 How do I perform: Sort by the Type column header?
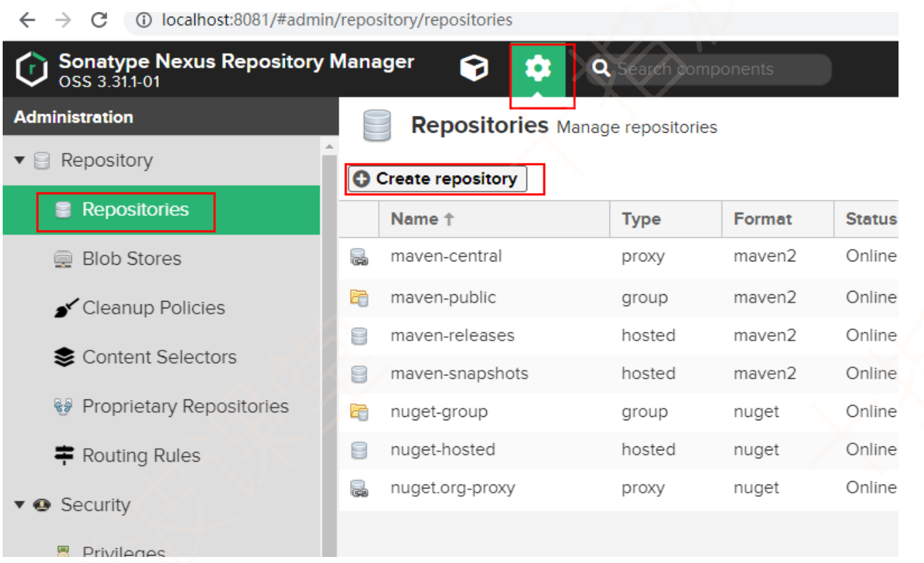point(666,219)
